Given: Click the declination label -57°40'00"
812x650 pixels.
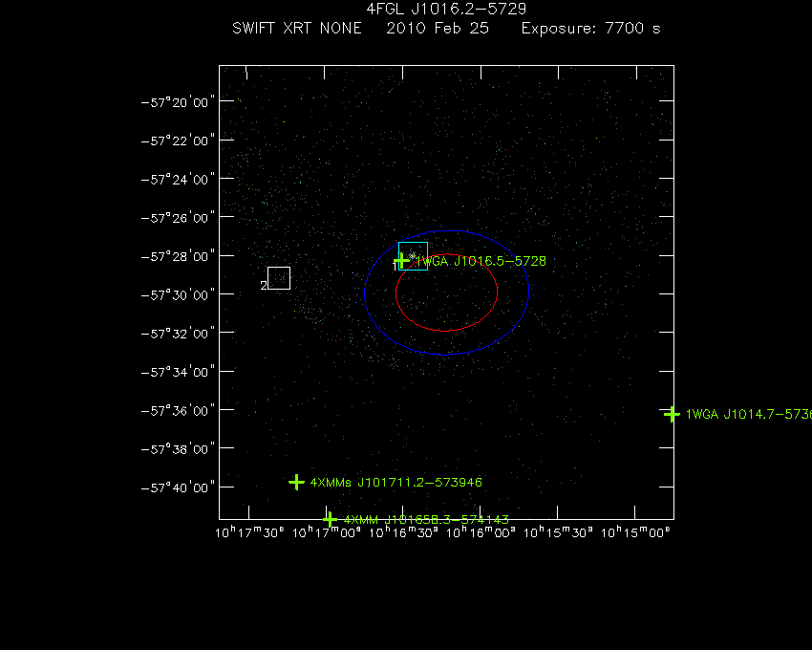Looking at the screenshot, I should [178, 487].
